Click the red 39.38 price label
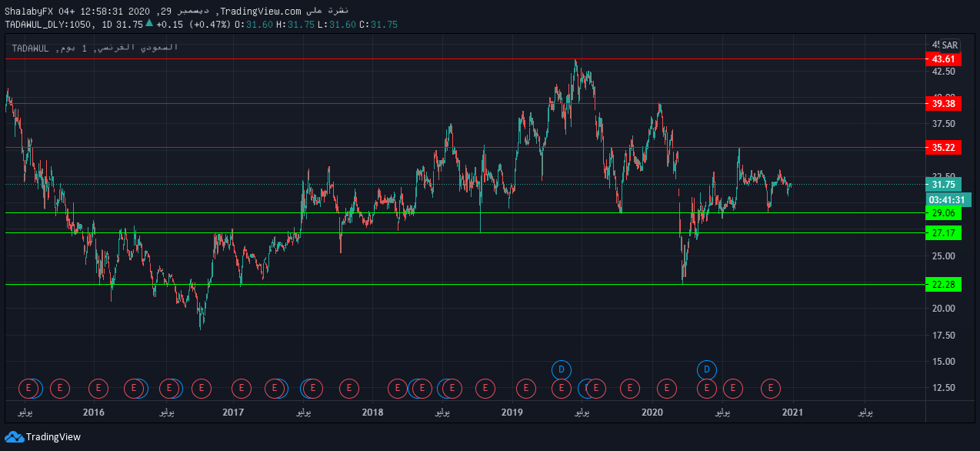Viewport: 980px width, 451px height. pyautogui.click(x=943, y=104)
